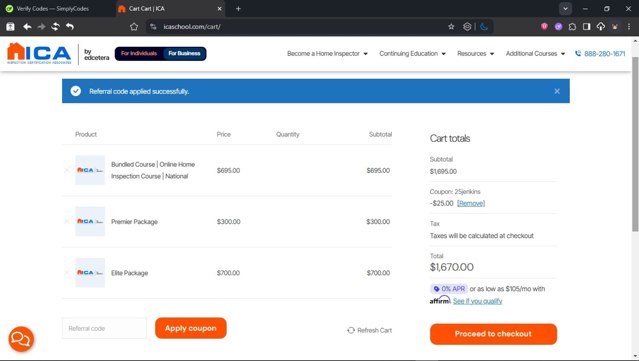Viewport: 639px width, 361px height.
Task: Click the $1,695.00 subtotal value
Action: pyautogui.click(x=443, y=172)
